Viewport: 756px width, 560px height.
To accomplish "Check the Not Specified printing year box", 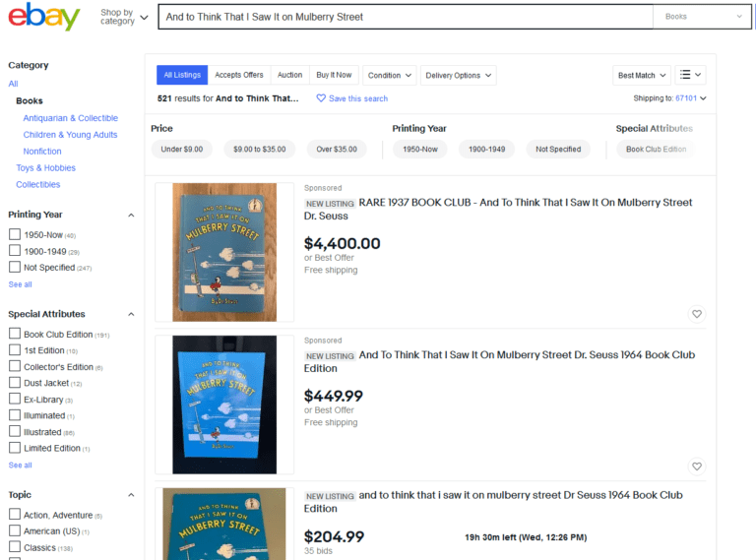I will pyautogui.click(x=15, y=267).
